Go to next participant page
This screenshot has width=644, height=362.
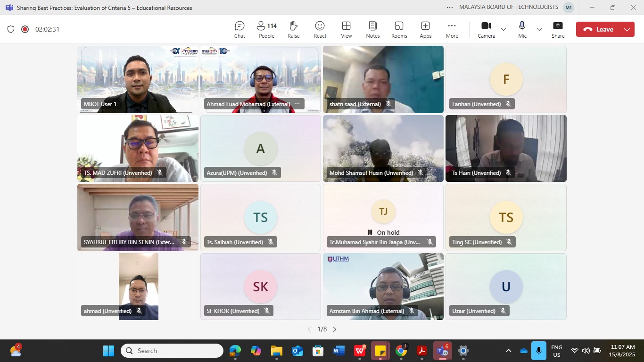(335, 329)
